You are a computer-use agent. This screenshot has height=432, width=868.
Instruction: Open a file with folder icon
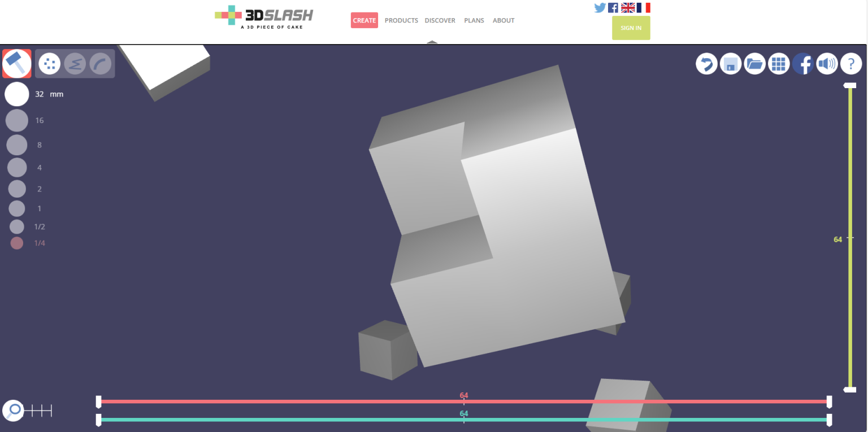click(x=754, y=64)
